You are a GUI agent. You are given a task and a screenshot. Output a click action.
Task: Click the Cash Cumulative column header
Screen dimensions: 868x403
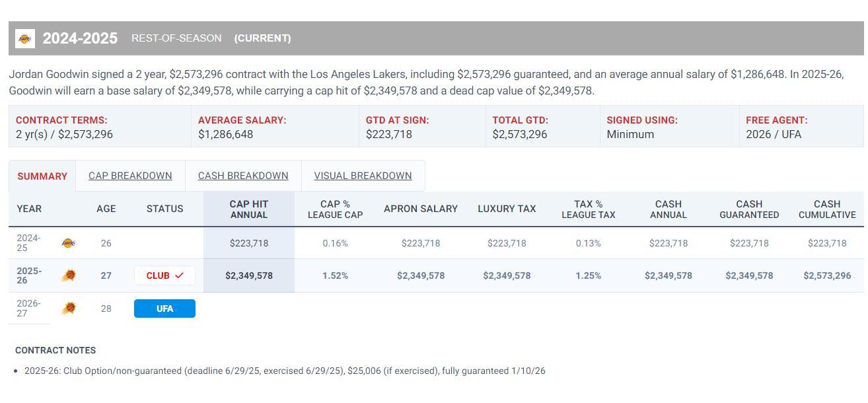(827, 209)
